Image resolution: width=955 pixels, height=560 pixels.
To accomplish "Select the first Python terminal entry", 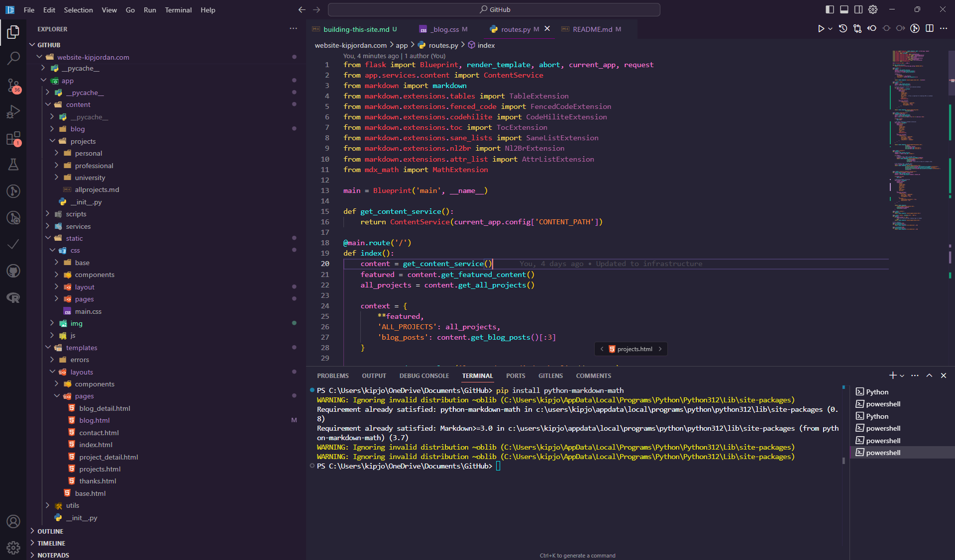I will pyautogui.click(x=902, y=392).
